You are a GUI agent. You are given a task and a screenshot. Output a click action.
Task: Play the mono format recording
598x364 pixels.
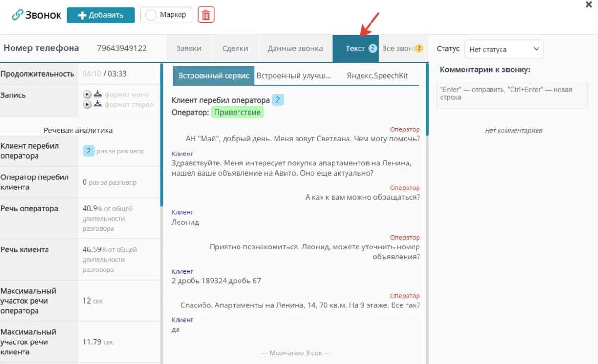tap(87, 94)
